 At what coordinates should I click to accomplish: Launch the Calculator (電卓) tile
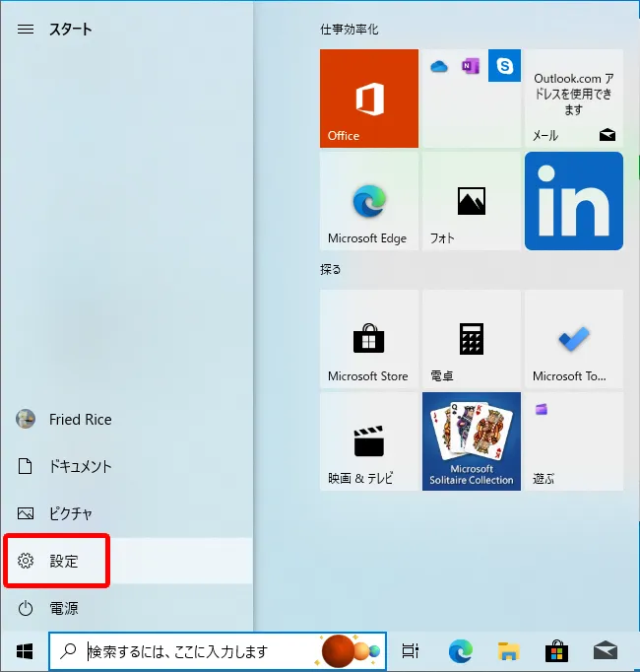(x=472, y=339)
